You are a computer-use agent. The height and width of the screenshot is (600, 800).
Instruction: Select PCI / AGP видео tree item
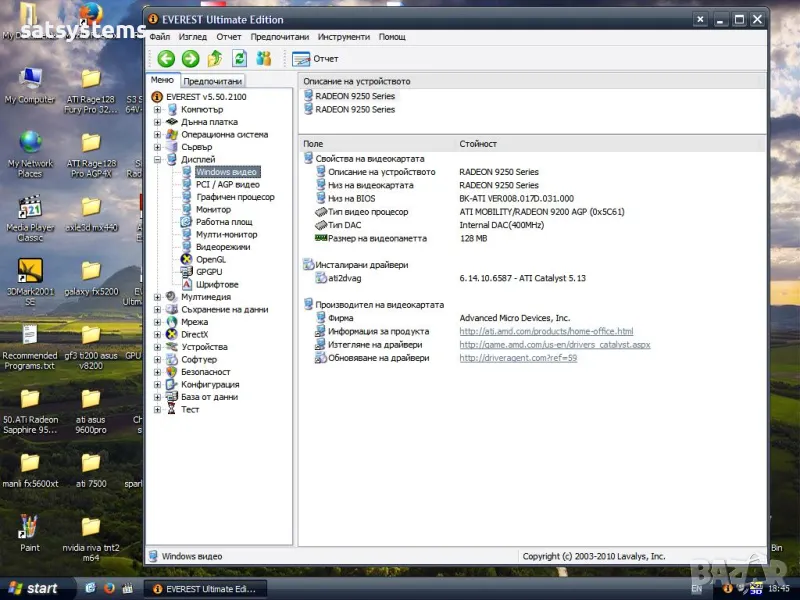(227, 185)
